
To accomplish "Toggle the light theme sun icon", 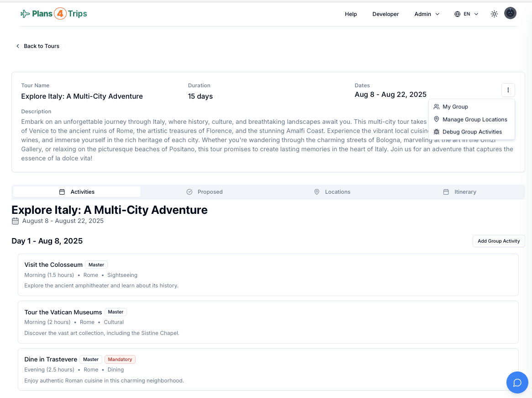I will 494,14.
